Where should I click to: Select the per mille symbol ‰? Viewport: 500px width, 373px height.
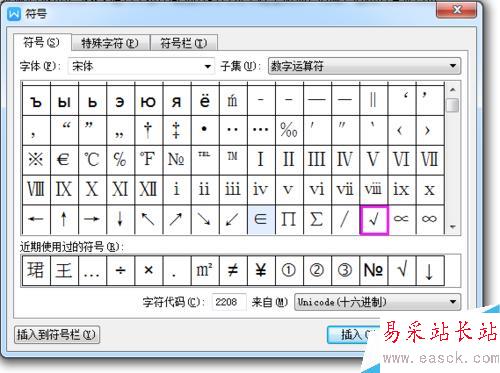pyautogui.click(x=289, y=130)
